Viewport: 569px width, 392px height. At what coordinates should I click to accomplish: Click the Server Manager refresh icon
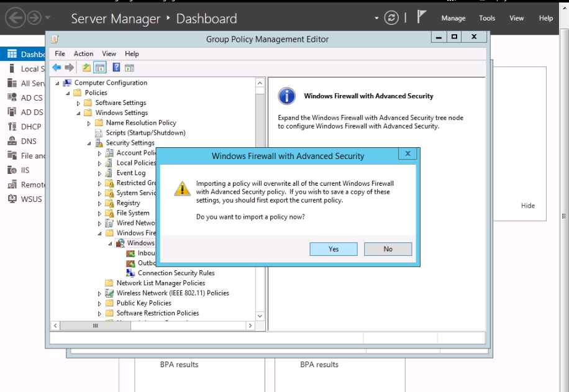click(x=391, y=18)
